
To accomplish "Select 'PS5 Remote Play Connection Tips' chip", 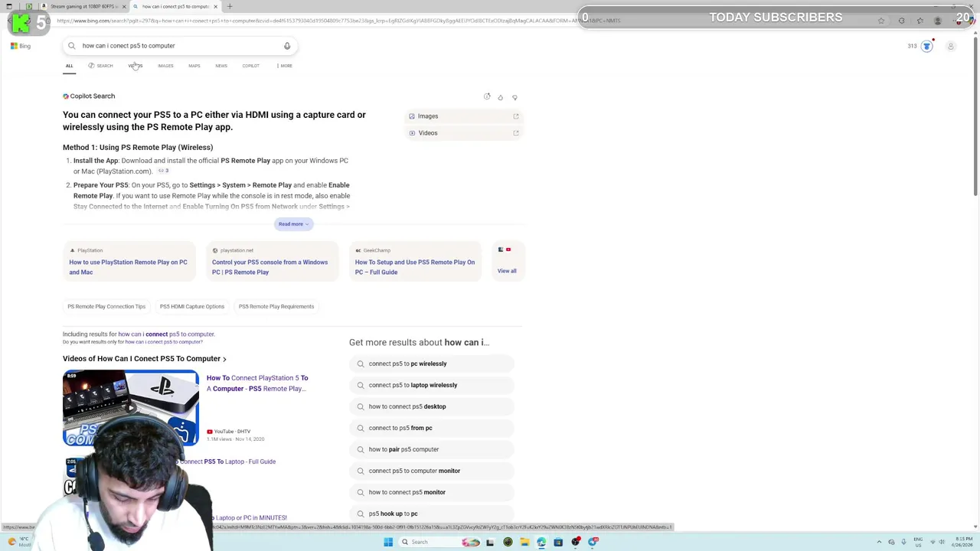I will click(106, 307).
